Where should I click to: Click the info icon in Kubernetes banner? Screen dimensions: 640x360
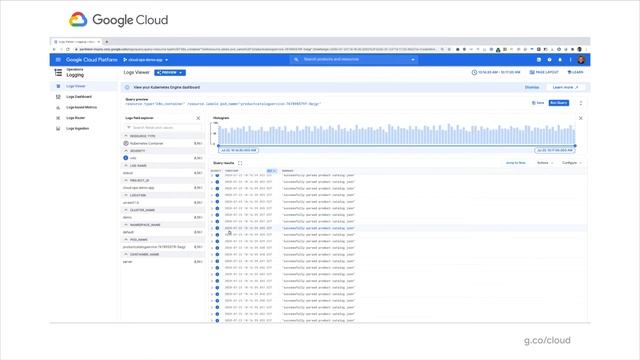[x=127, y=87]
